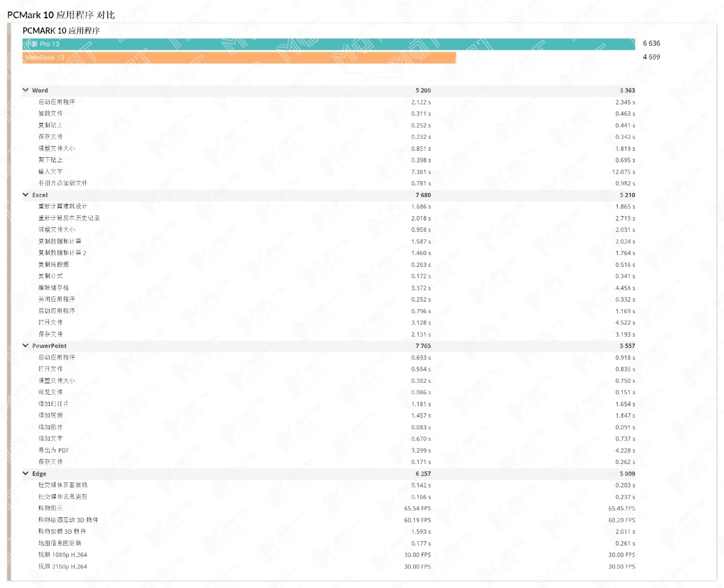Click the overall score 4 699
The height and width of the screenshot is (588, 724).
(651, 57)
